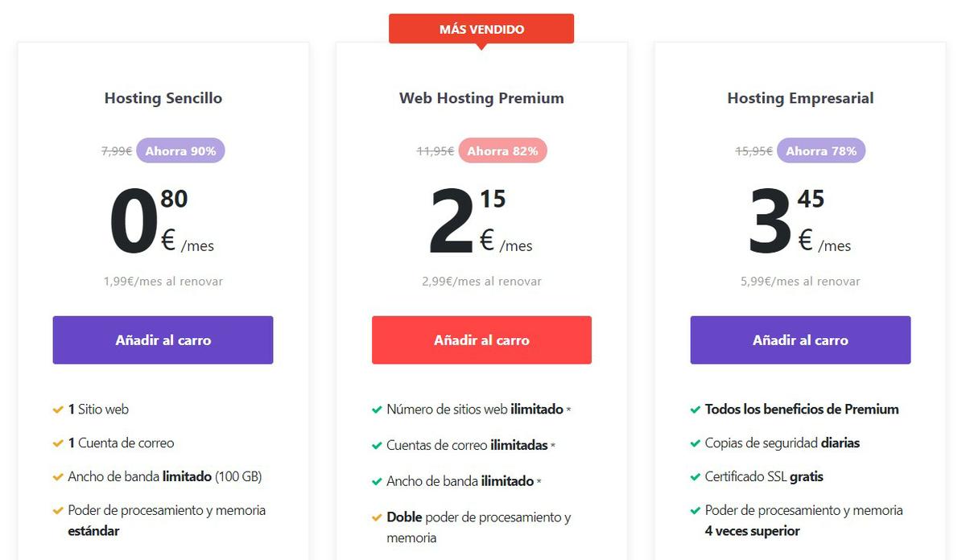Click checkmark next to "Copias de seguridad diarias"

[696, 443]
